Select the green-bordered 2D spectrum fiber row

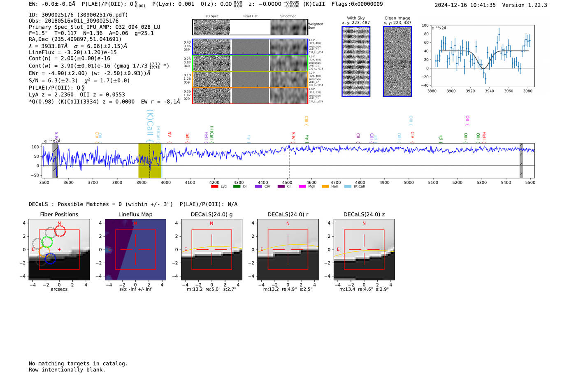pyautogui.click(x=250, y=63)
